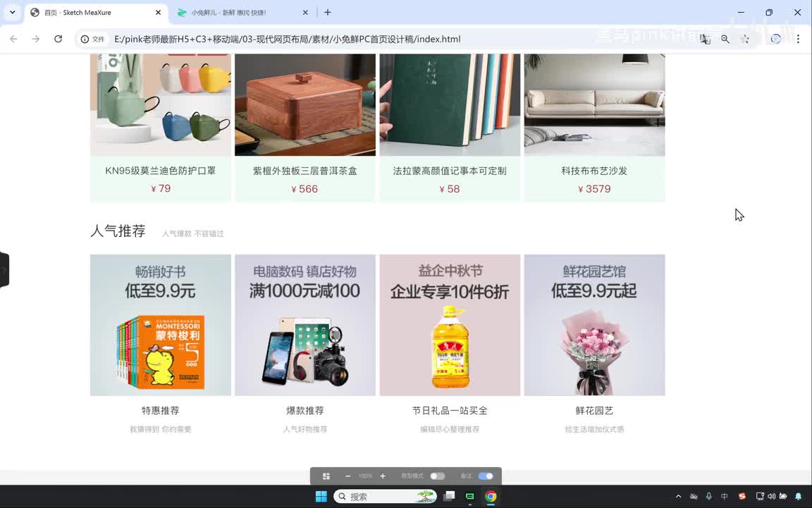
Task: Open the 鲜花园艺馆 promo banner
Action: click(x=594, y=325)
